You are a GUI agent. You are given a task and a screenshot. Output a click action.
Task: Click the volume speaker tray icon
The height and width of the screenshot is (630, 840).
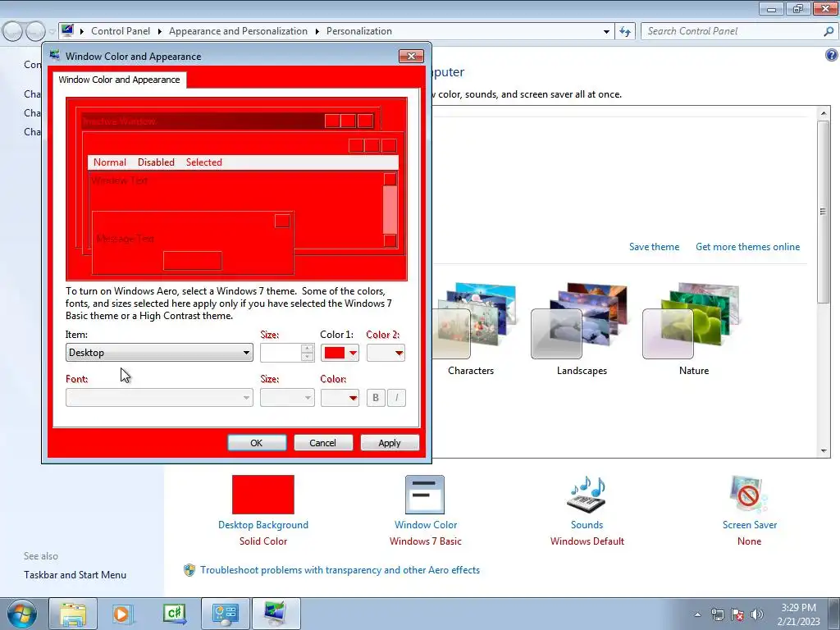(x=757, y=614)
